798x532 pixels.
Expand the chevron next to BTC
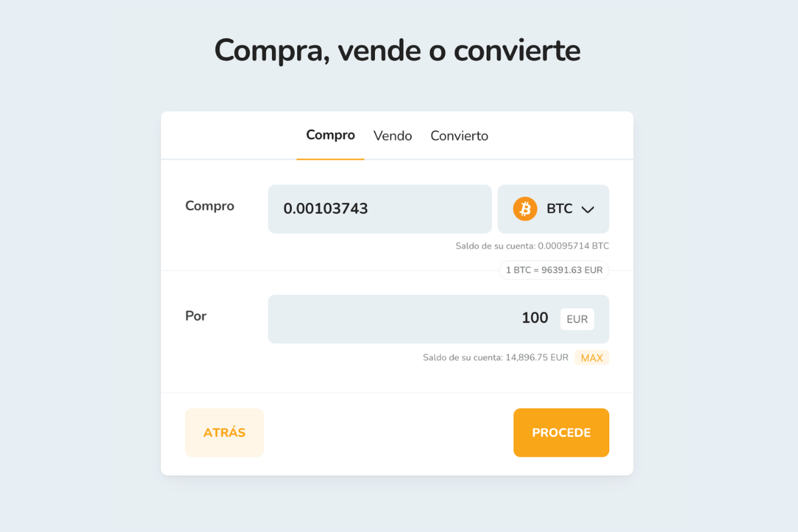point(588,209)
